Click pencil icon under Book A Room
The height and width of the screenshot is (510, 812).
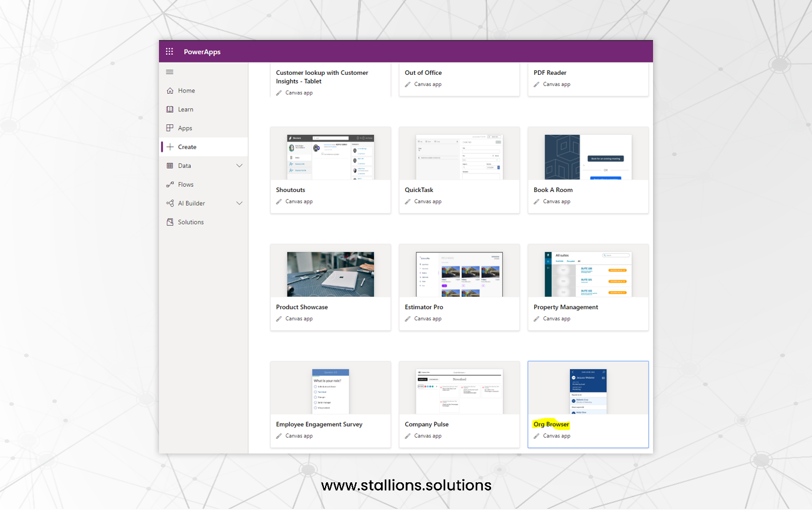click(x=537, y=201)
